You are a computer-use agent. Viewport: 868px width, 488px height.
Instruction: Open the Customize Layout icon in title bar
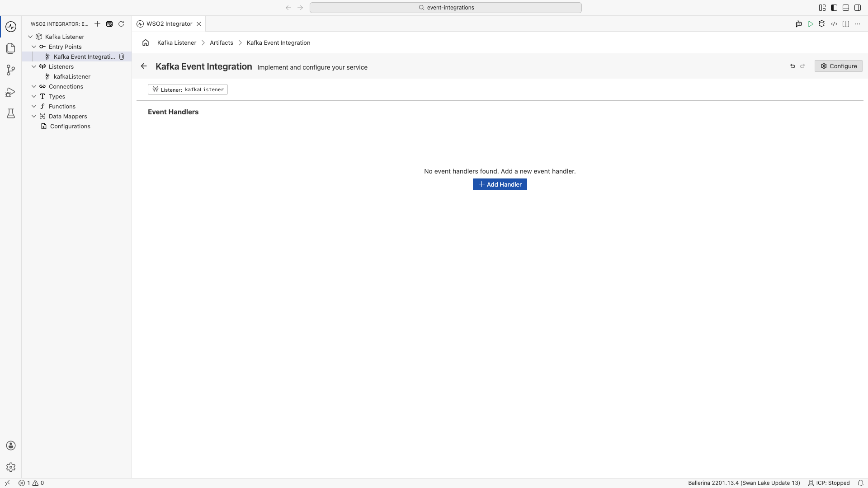[822, 8]
